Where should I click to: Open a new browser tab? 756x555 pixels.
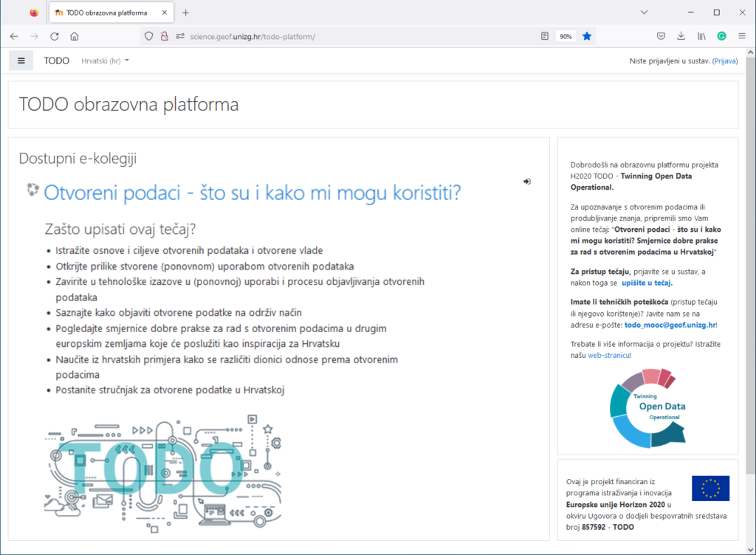point(186,13)
